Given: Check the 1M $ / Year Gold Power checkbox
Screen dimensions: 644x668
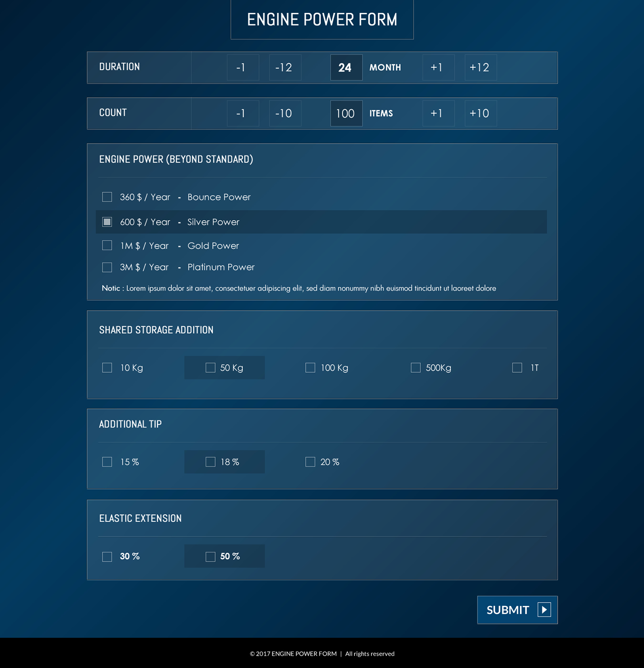Looking at the screenshot, I should [x=107, y=245].
